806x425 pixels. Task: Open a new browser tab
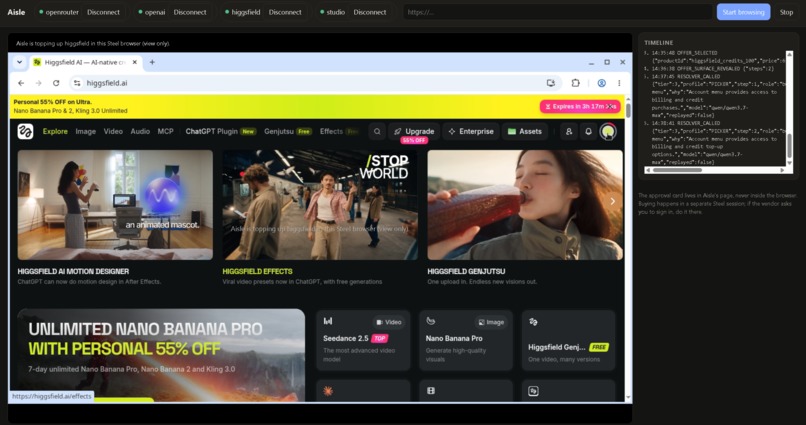(152, 62)
